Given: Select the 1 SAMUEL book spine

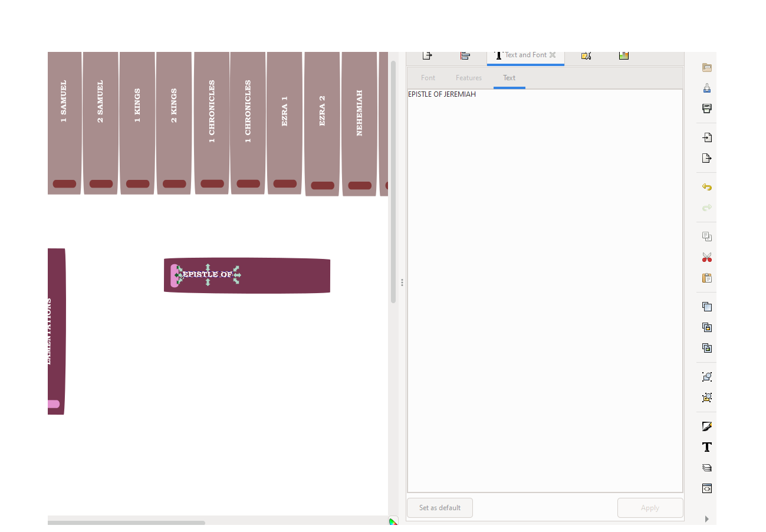Looking at the screenshot, I should pyautogui.click(x=64, y=123).
